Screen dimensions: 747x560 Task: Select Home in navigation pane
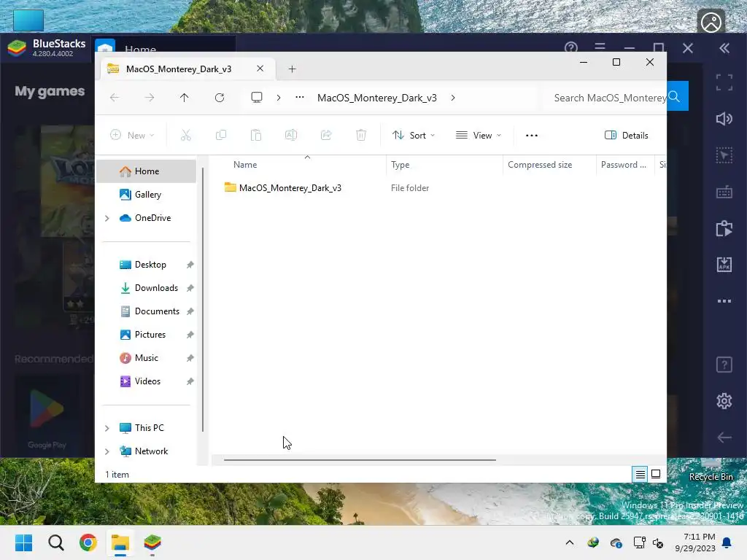(x=146, y=171)
